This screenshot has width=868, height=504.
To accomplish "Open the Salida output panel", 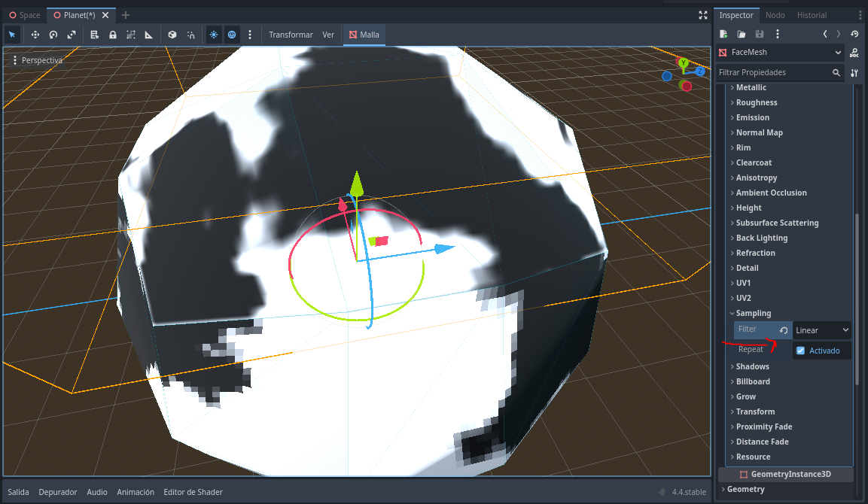I will tap(18, 492).
